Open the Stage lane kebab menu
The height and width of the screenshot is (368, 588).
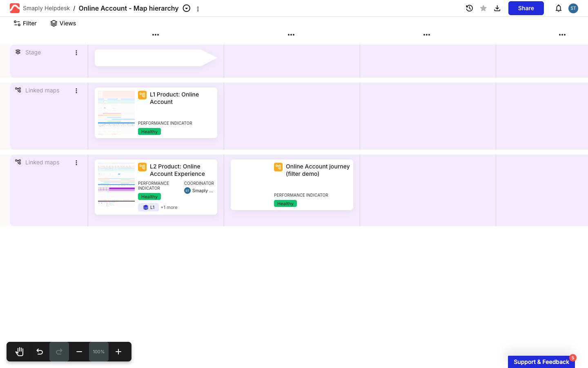[76, 53]
